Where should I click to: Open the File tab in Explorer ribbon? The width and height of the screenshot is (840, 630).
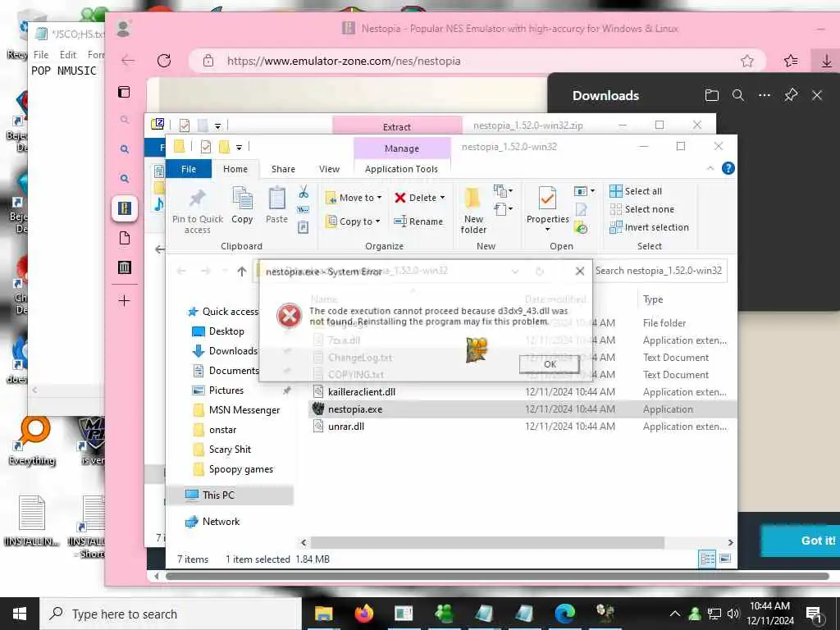click(189, 169)
